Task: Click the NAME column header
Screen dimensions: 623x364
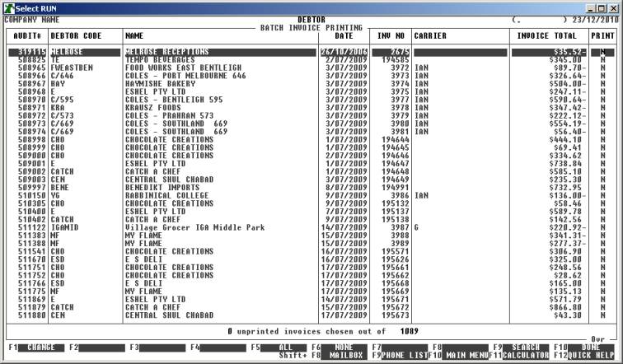Action: point(134,35)
